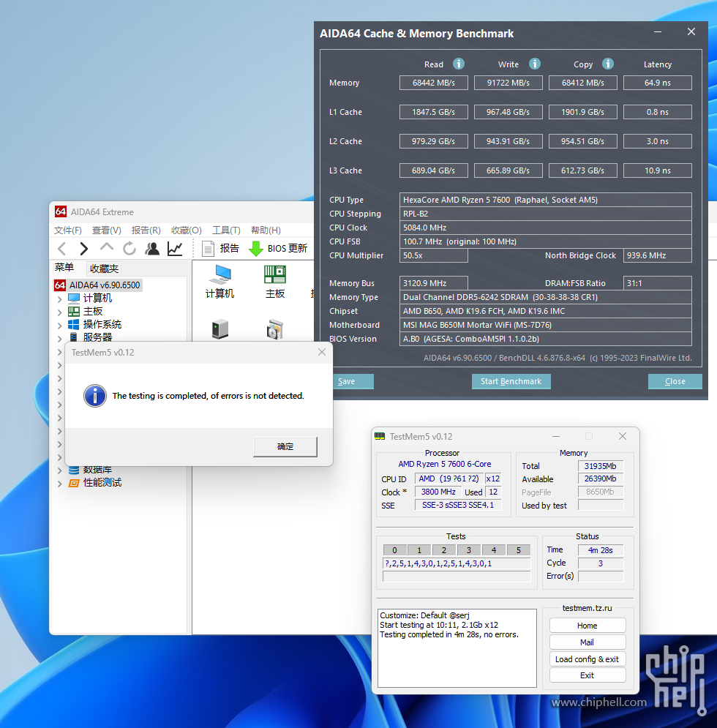Switch to the 收藏夹 tab
Image resolution: width=717 pixels, height=728 pixels.
(x=104, y=269)
